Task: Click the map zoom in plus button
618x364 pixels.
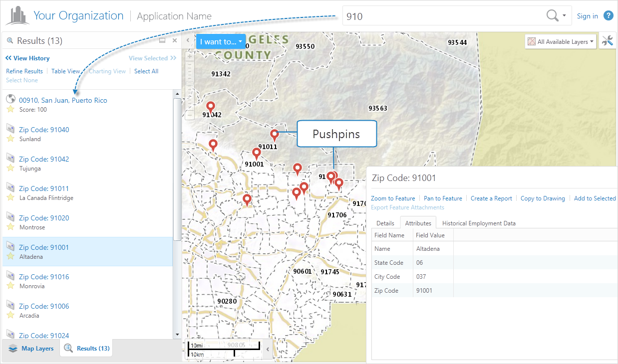Action: coord(189,56)
